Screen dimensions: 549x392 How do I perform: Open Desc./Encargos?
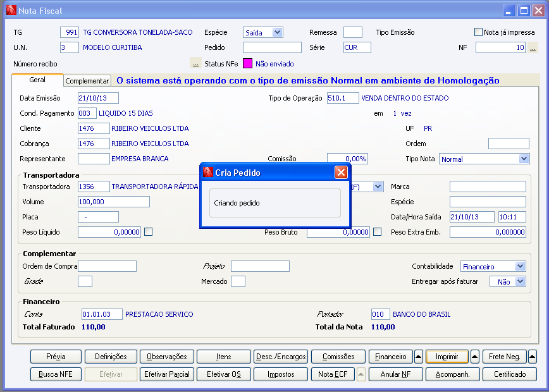281,357
